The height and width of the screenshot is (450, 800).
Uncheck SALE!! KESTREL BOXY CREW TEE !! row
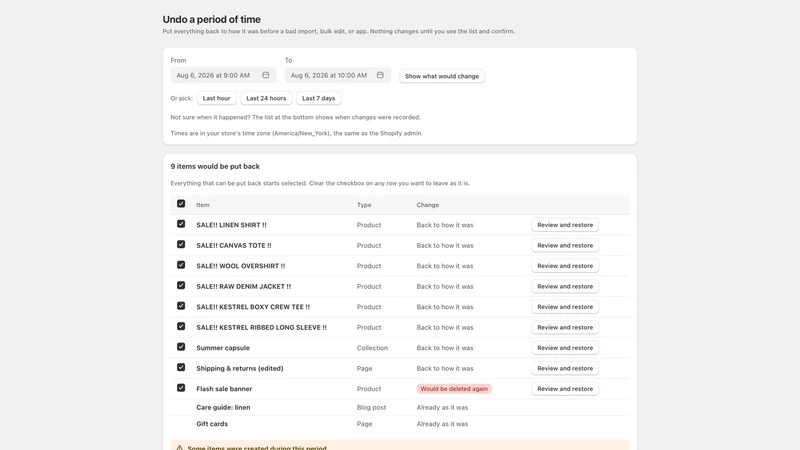[181, 306]
